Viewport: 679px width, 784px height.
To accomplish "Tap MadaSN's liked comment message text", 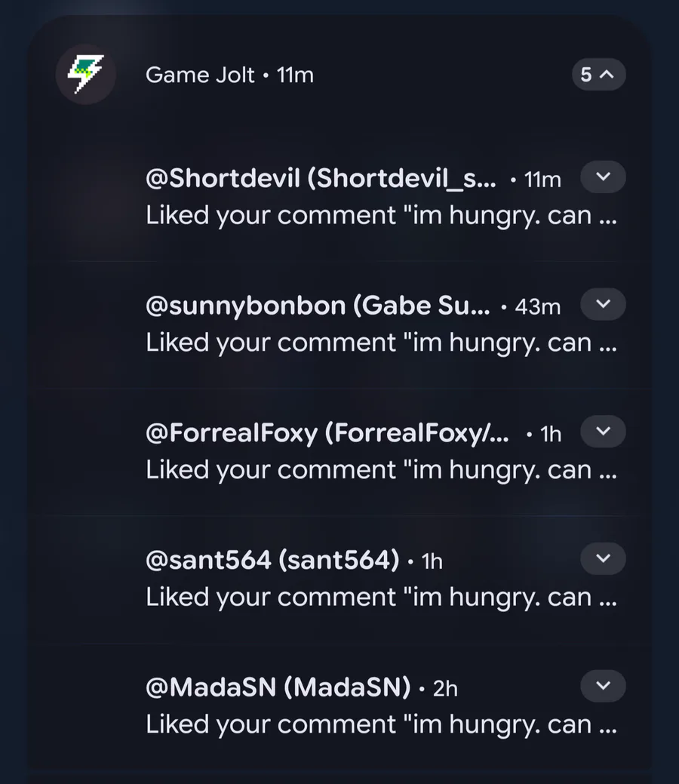I will (x=381, y=724).
